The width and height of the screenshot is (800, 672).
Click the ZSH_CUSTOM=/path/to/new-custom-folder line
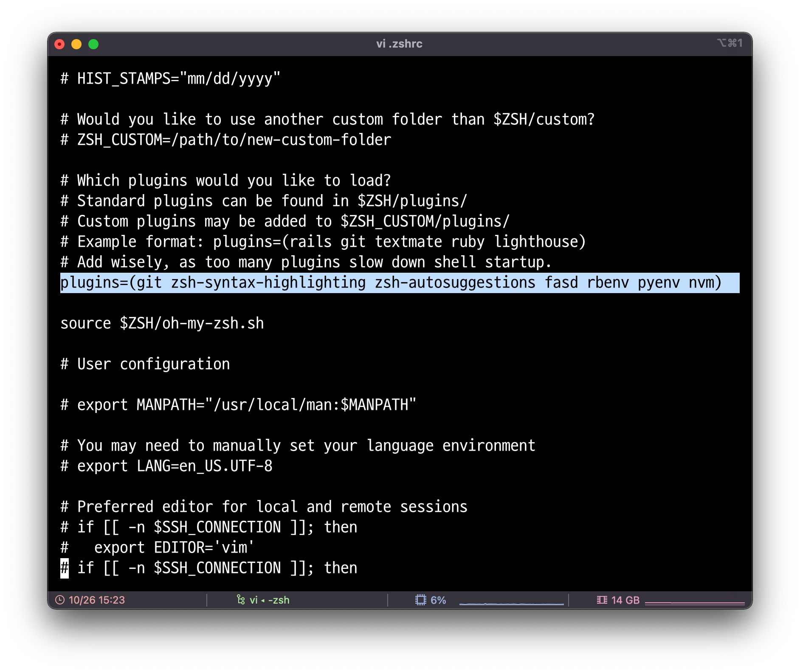pos(225,140)
